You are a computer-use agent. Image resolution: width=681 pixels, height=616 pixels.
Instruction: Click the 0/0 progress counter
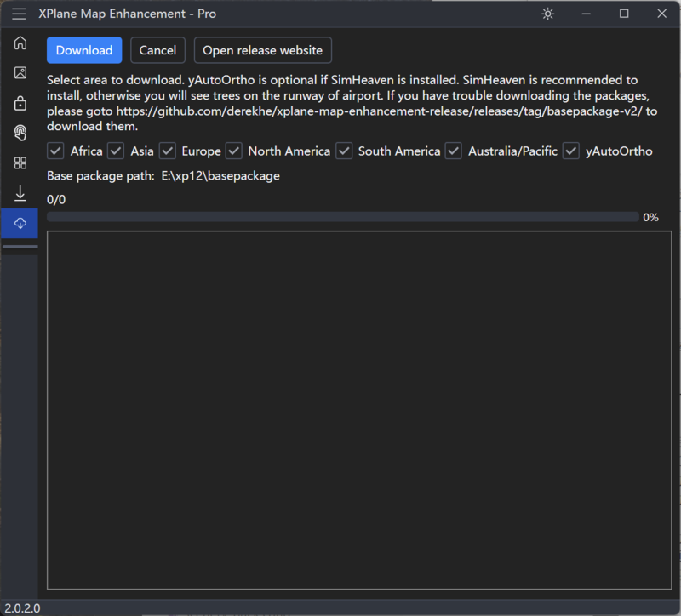[56, 200]
